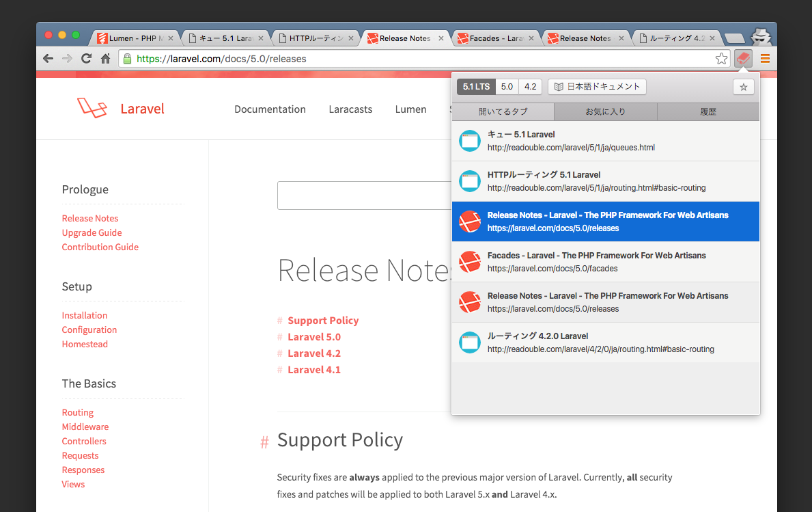The width and height of the screenshot is (812, 512).
Task: Click the star favorite button in the popup
Action: [744, 87]
